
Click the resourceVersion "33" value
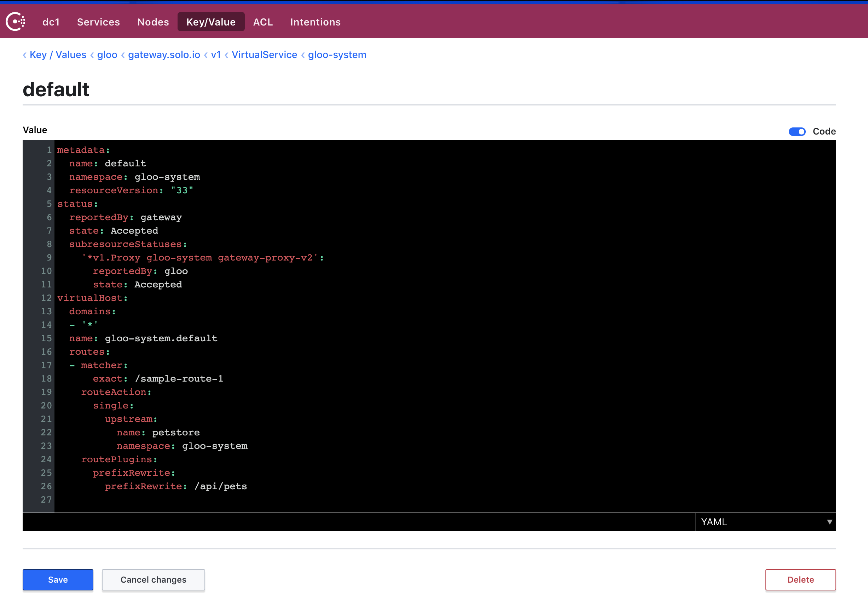click(182, 190)
